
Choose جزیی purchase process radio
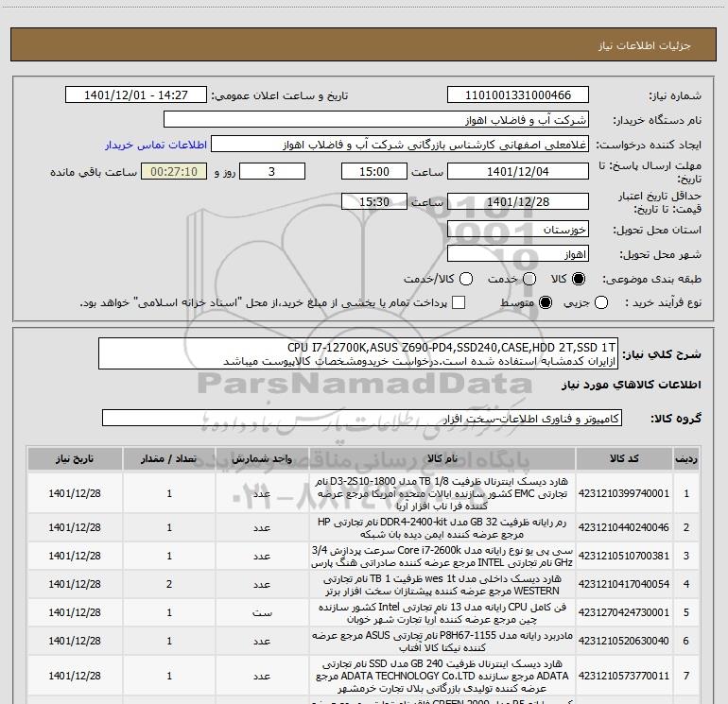click(601, 302)
